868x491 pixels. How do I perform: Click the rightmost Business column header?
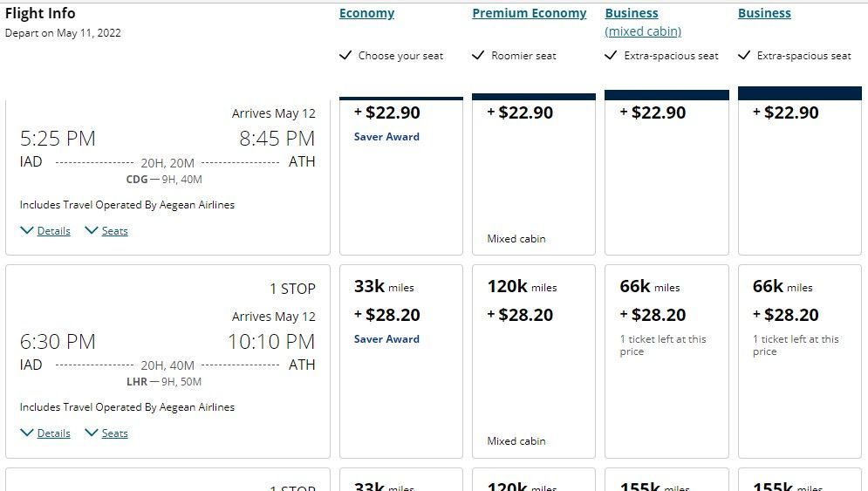[x=764, y=13]
